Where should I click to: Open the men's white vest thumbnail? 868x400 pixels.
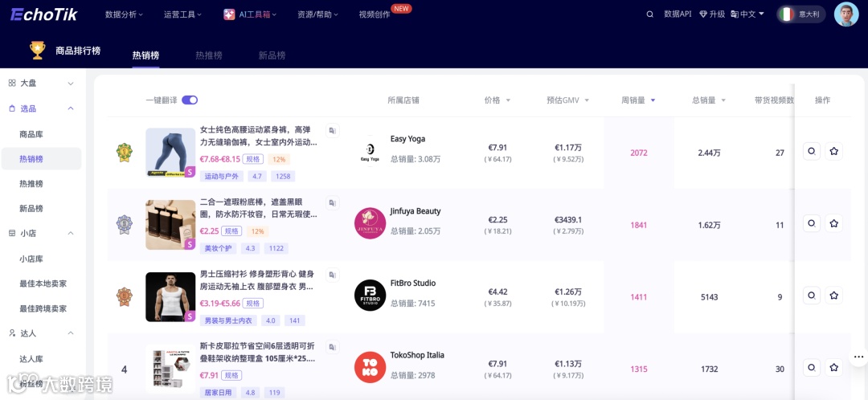[x=170, y=296]
